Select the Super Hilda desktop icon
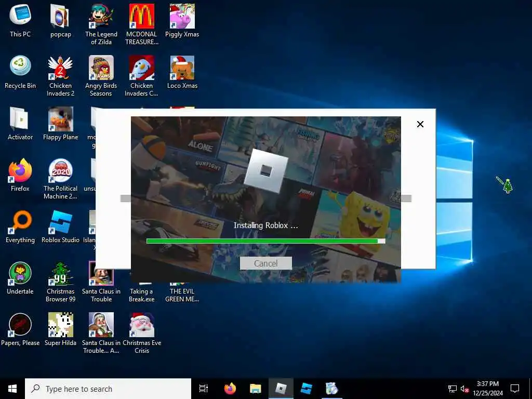 60,330
